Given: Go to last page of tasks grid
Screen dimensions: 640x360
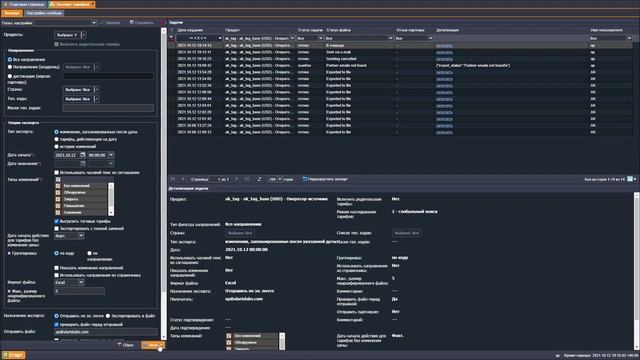Looking at the screenshot, I should 247,179.
